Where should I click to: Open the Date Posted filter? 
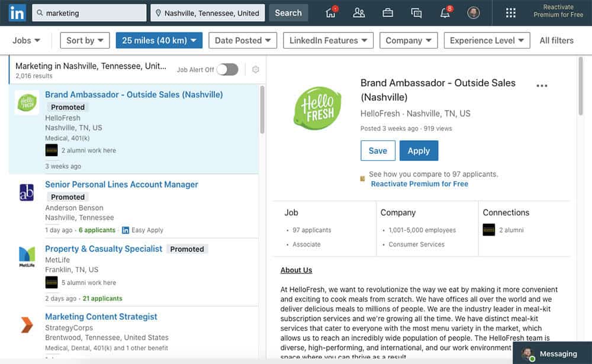243,40
